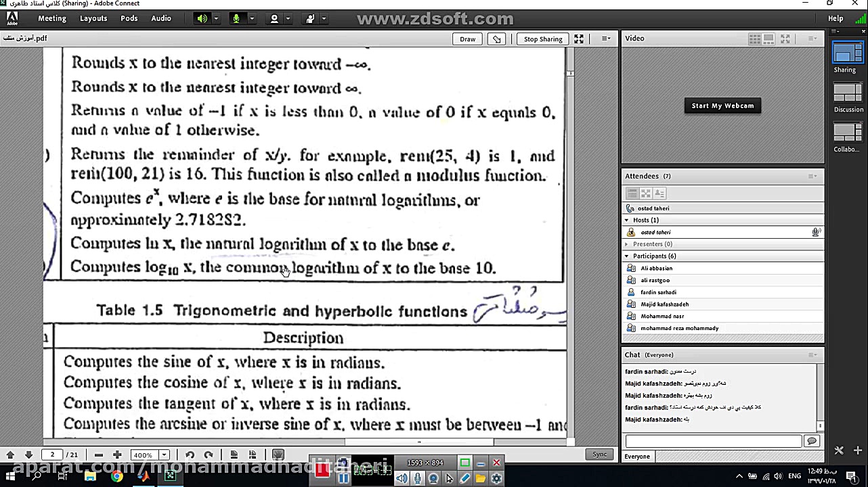Image resolution: width=868 pixels, height=487 pixels.
Task: Select host ostad taheri in attendee list
Action: pos(722,232)
